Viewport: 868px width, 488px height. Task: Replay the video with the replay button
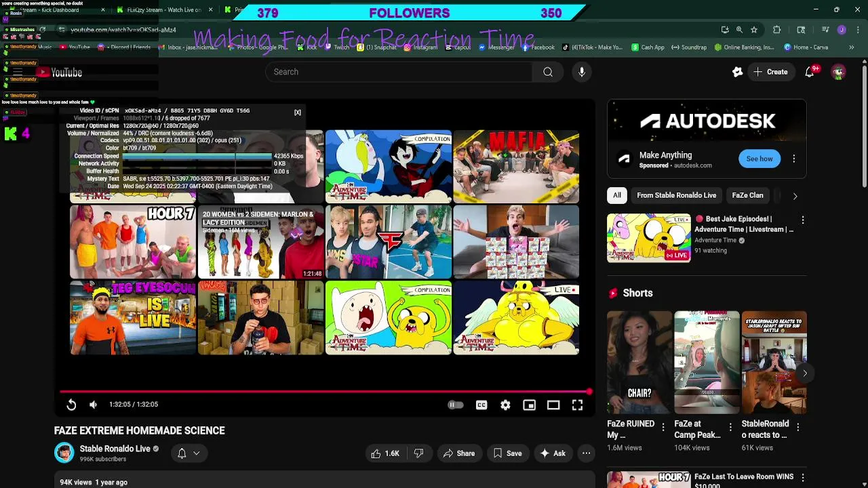click(x=71, y=405)
